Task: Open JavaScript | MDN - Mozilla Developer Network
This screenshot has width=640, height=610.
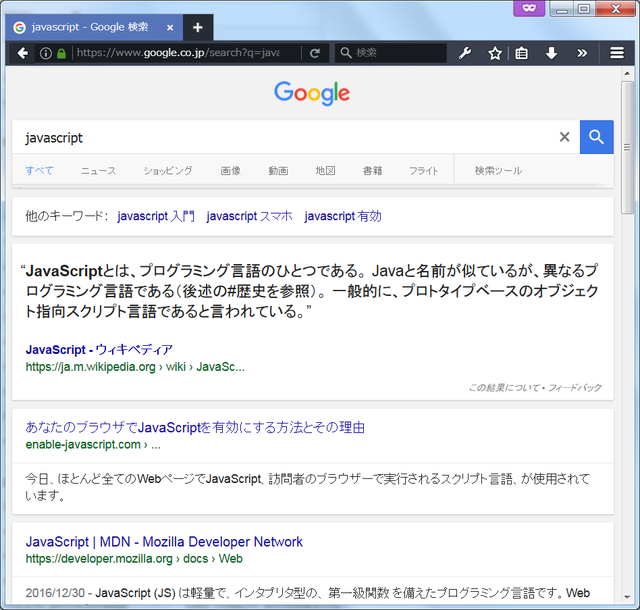Action: coord(164,542)
